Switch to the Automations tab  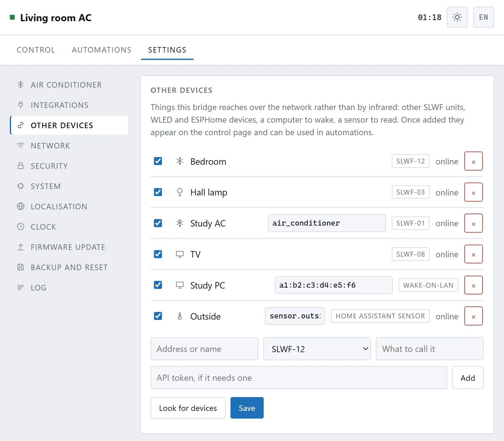tap(101, 50)
